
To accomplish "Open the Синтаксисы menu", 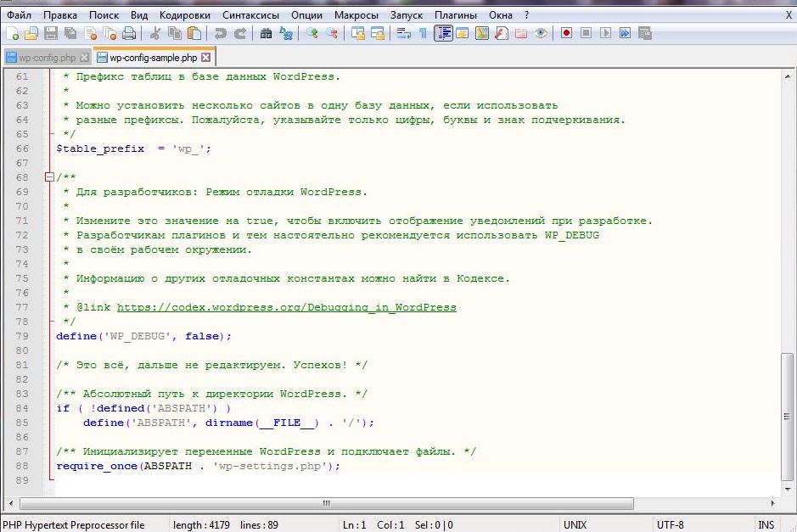I will 252,15.
